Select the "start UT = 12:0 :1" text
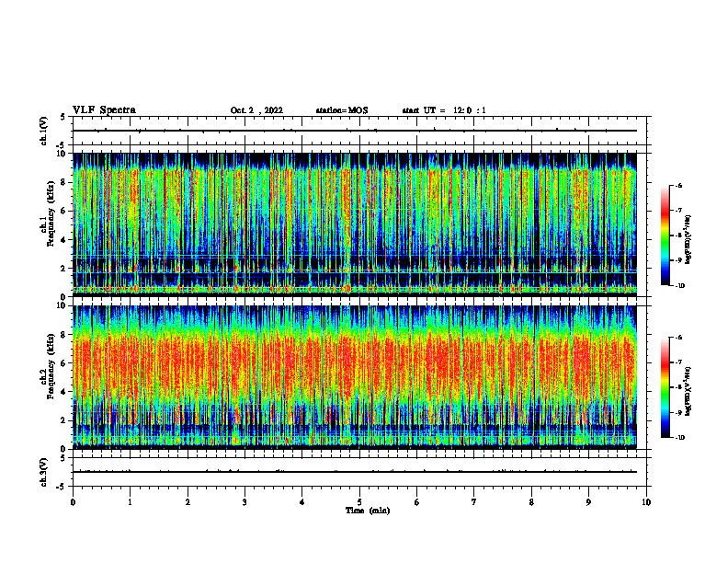 [x=444, y=110]
